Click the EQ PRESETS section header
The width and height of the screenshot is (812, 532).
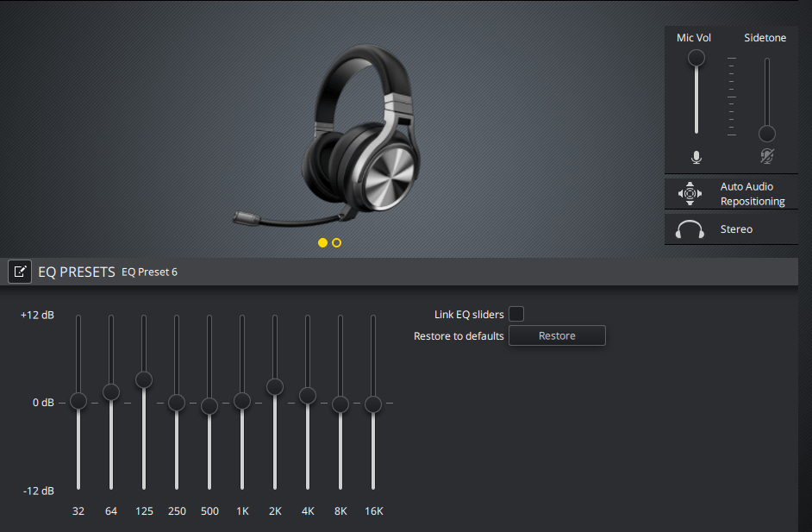(x=76, y=271)
